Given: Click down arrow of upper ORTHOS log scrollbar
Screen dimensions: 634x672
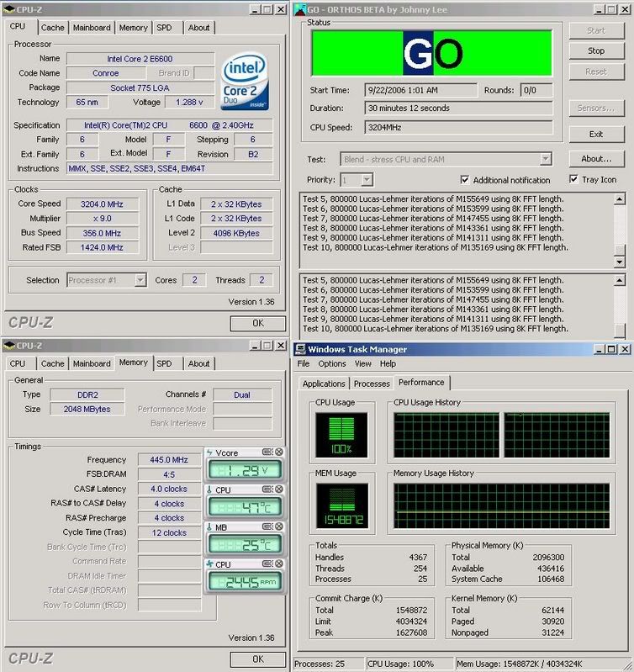Looking at the screenshot, I should click(620, 262).
